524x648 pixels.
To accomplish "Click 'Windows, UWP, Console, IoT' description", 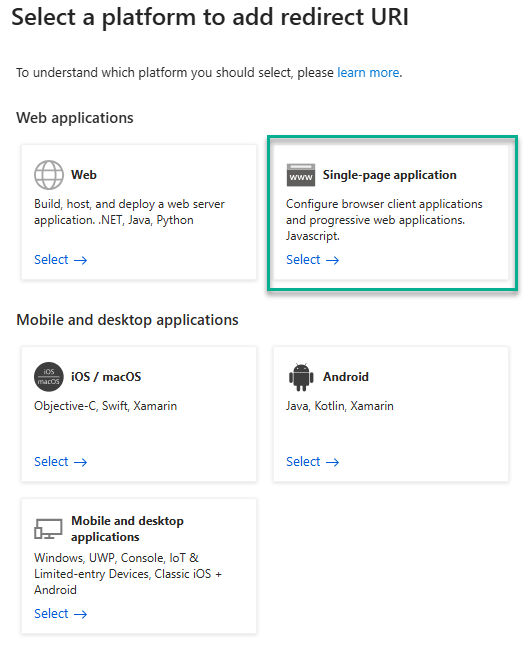I will (x=128, y=574).
